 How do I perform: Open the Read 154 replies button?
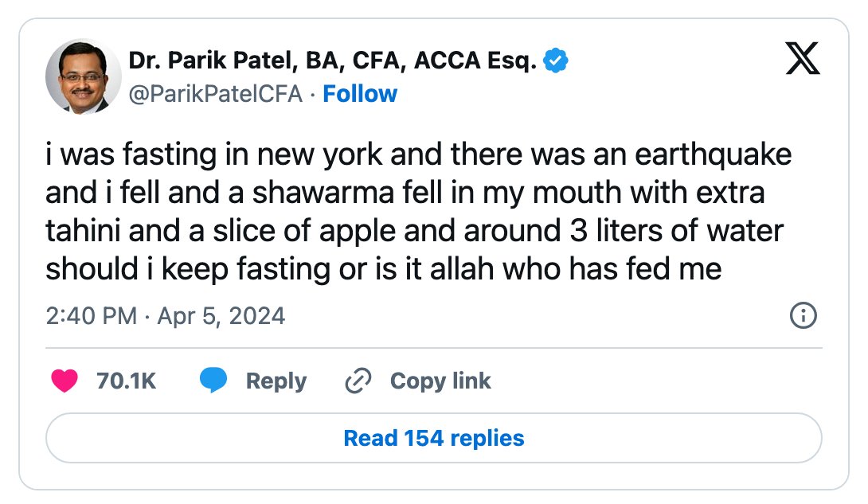coord(434,438)
